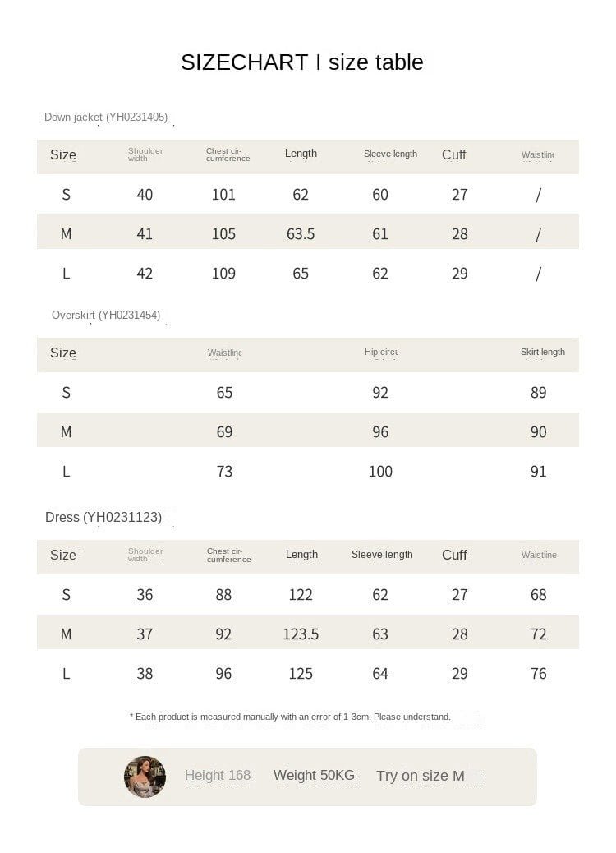
Task: Click the Down jacket Chest circumference header
Action: (228, 154)
